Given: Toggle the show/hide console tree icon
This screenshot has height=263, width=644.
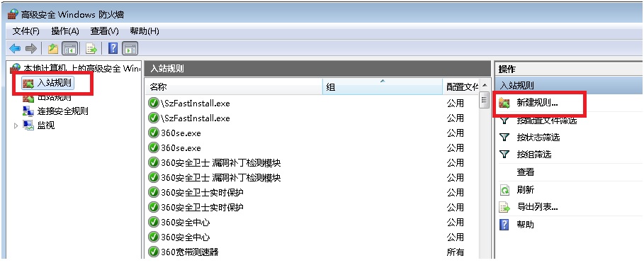Looking at the screenshot, I should [x=69, y=49].
